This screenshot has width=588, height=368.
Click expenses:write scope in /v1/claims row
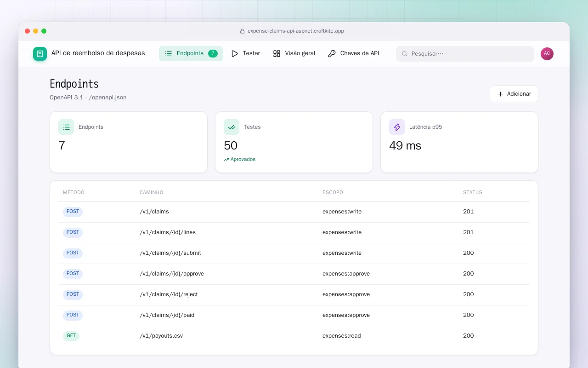click(x=342, y=212)
